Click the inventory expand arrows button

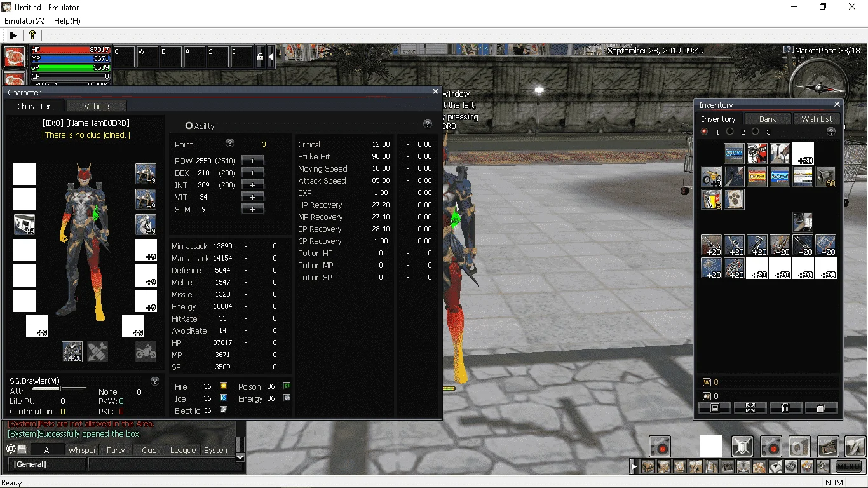click(x=750, y=408)
